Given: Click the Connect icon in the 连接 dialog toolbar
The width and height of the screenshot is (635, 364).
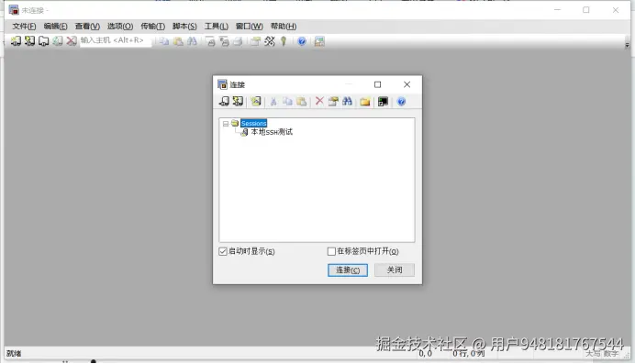Looking at the screenshot, I should click(x=224, y=101).
